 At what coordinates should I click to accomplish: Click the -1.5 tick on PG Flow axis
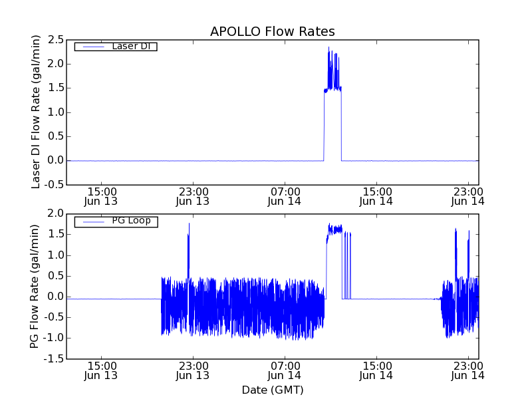tap(54, 359)
